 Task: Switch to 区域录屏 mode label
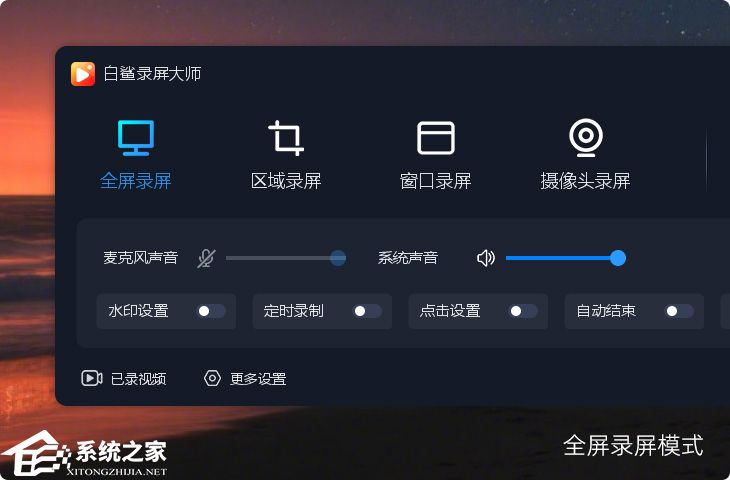(x=286, y=181)
